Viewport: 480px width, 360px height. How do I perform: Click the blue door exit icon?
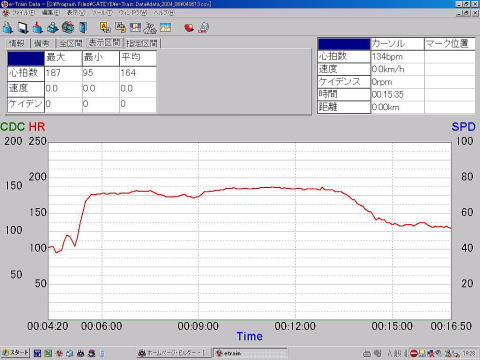click(83, 27)
